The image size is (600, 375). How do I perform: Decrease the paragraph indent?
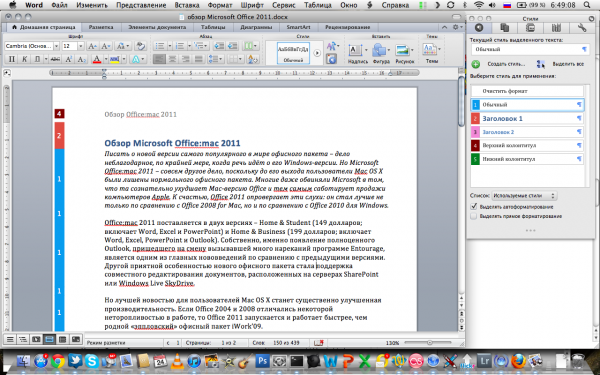pos(219,46)
